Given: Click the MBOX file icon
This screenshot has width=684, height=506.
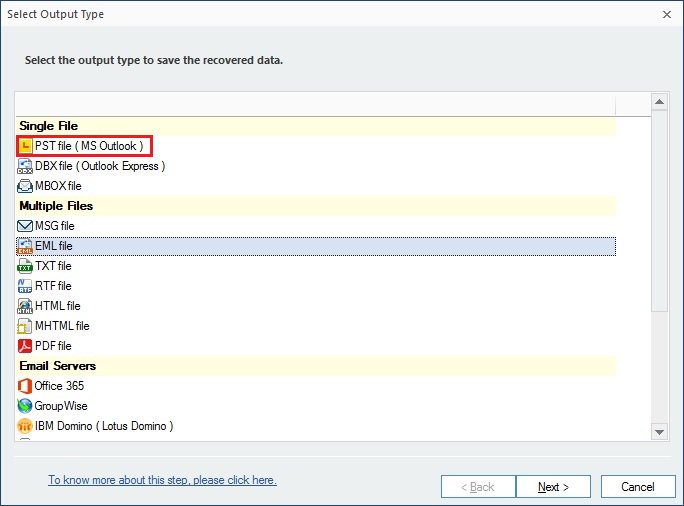Looking at the screenshot, I should point(26,186).
